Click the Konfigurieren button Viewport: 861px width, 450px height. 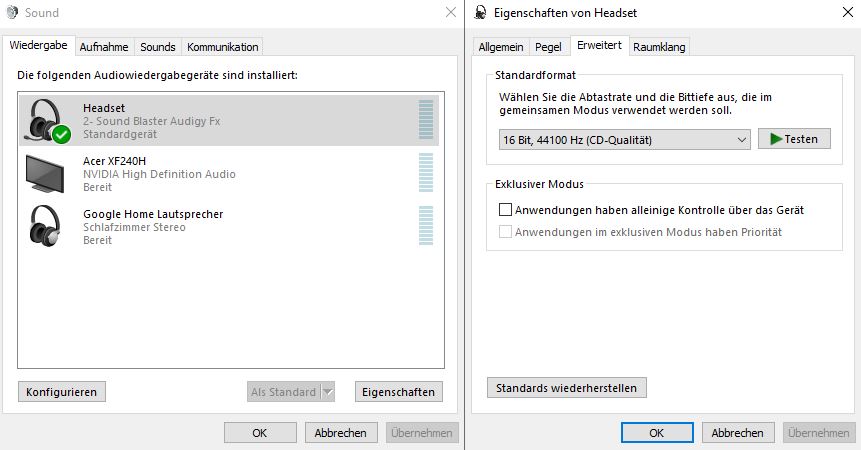(x=62, y=392)
